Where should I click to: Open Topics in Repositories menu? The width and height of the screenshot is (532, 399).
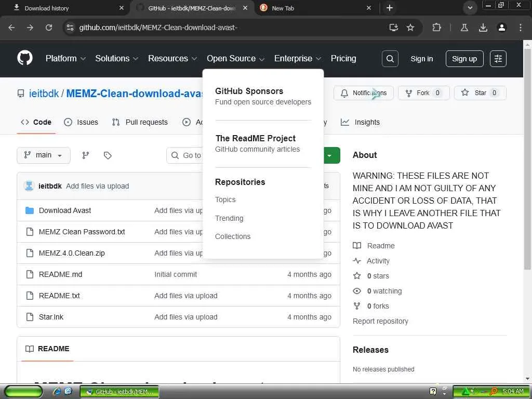point(225,199)
